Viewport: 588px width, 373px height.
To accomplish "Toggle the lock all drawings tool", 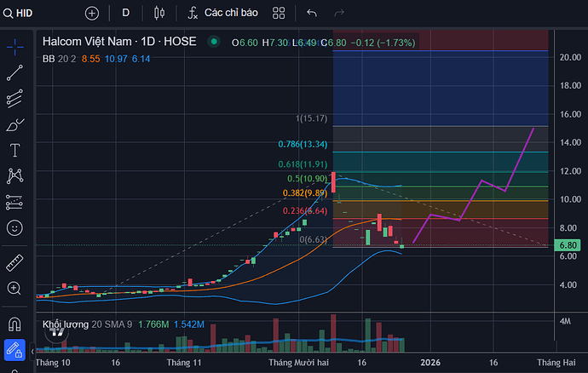I will 14,349.
